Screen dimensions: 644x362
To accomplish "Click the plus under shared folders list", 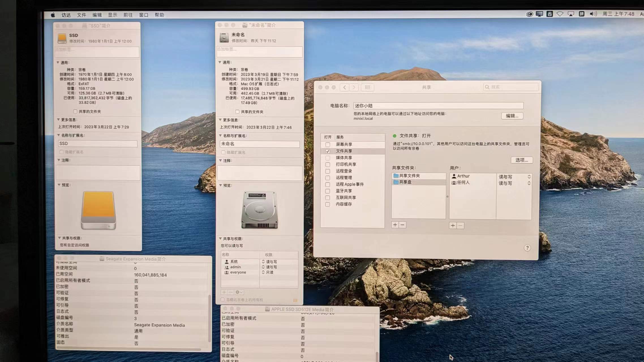I will [x=395, y=225].
